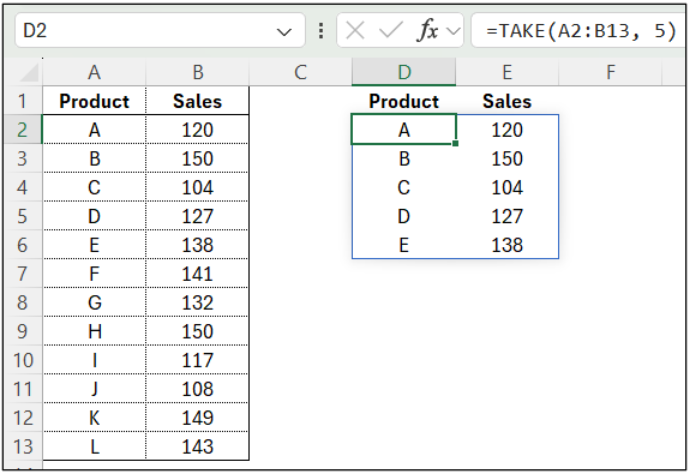Click the Select All corner triangle
This screenshot has width=693, height=474.
click(30, 73)
